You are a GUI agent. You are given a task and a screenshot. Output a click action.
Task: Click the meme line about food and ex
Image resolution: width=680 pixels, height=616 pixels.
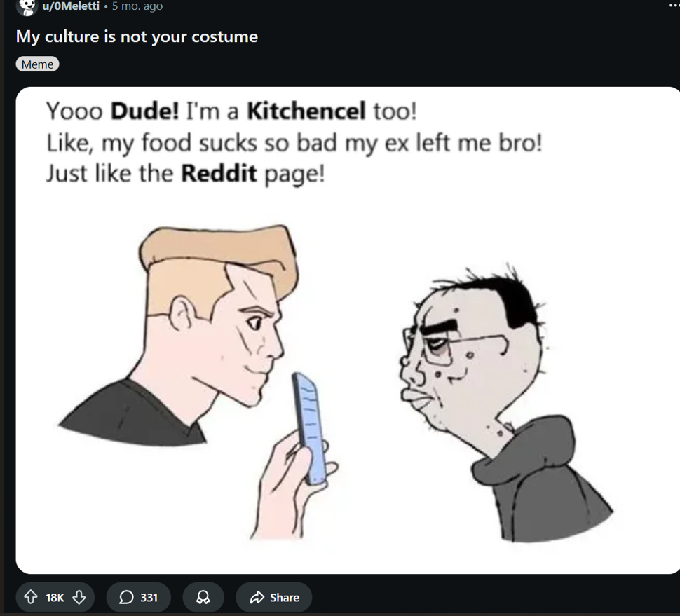[294, 143]
